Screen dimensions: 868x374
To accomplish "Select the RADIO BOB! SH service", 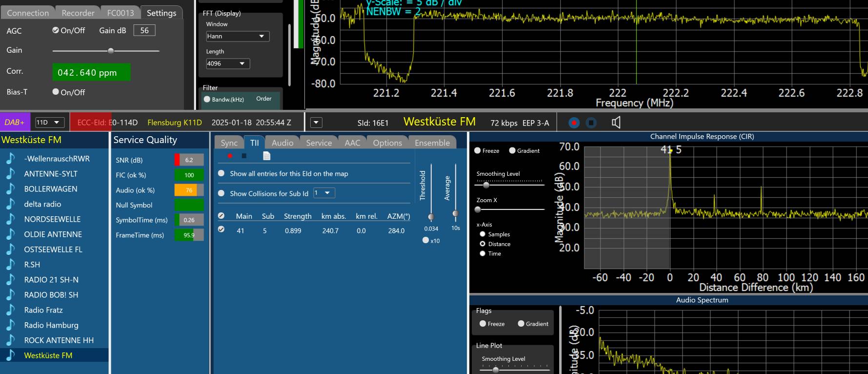I will pyautogui.click(x=51, y=295).
